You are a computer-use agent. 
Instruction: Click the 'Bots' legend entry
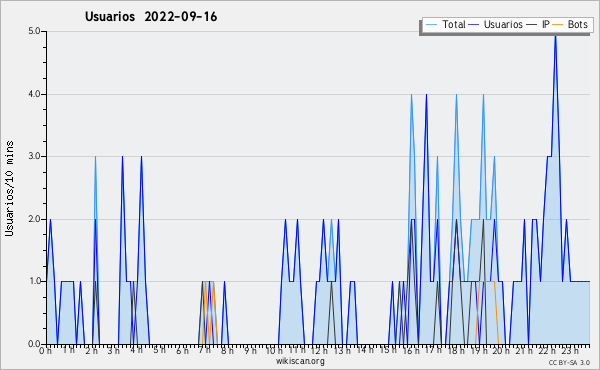pos(570,24)
